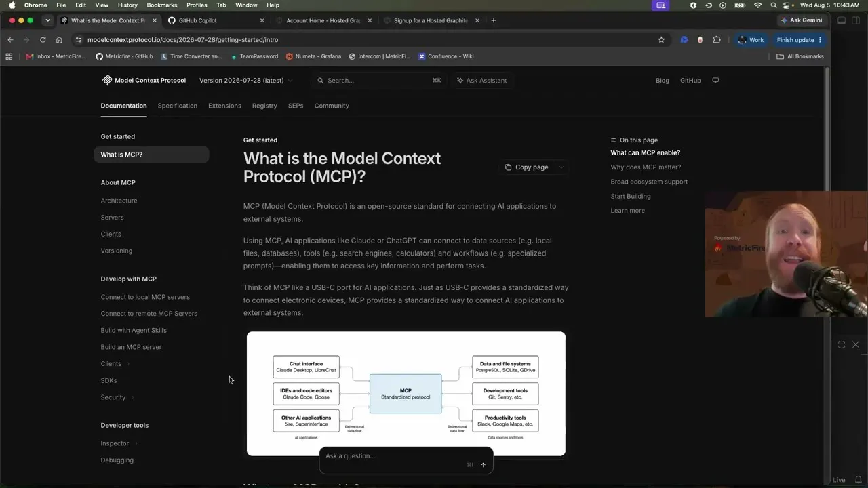Open the Apple menu
868x488 pixels.
coord(12,5)
